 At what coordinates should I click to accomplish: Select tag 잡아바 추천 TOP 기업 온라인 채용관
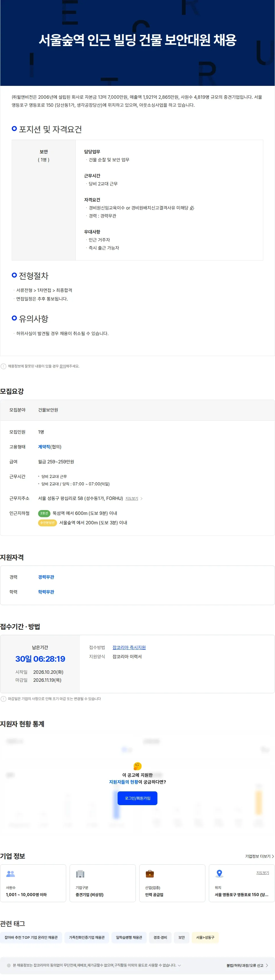click(x=31, y=937)
